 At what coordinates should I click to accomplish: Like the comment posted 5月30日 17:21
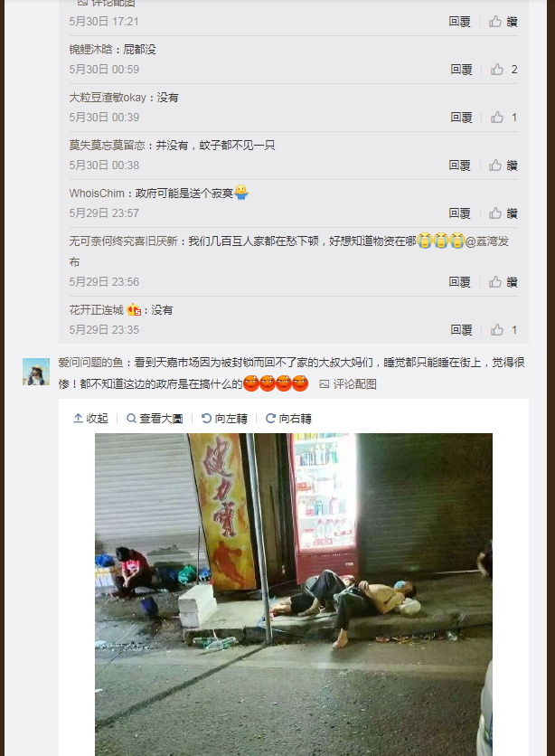coord(503,22)
